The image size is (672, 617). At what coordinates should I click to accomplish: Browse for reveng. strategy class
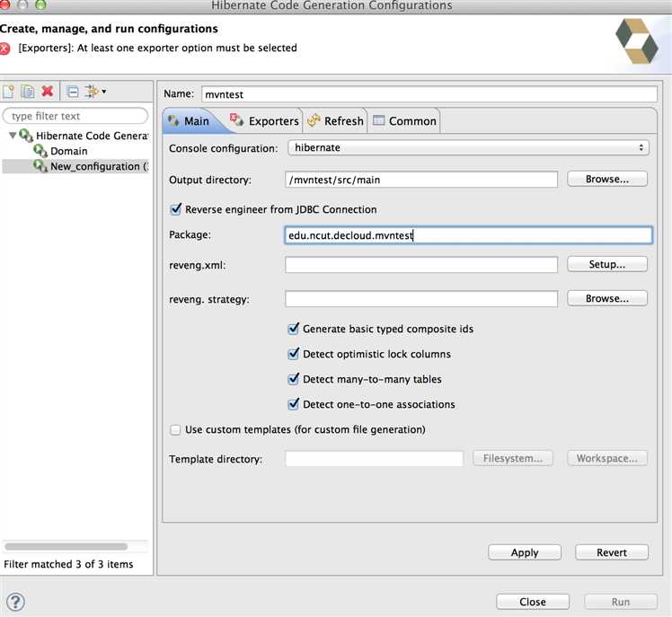pos(607,298)
